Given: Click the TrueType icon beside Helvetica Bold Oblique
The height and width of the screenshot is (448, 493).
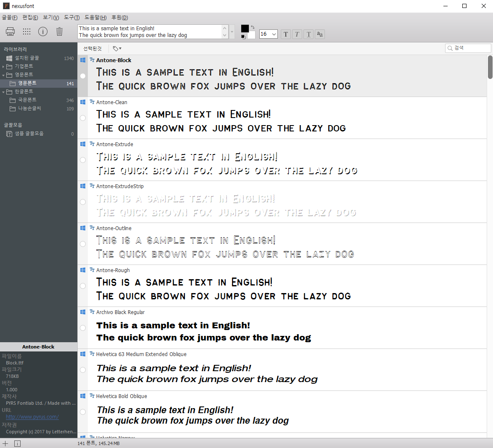Looking at the screenshot, I should 92,396.
